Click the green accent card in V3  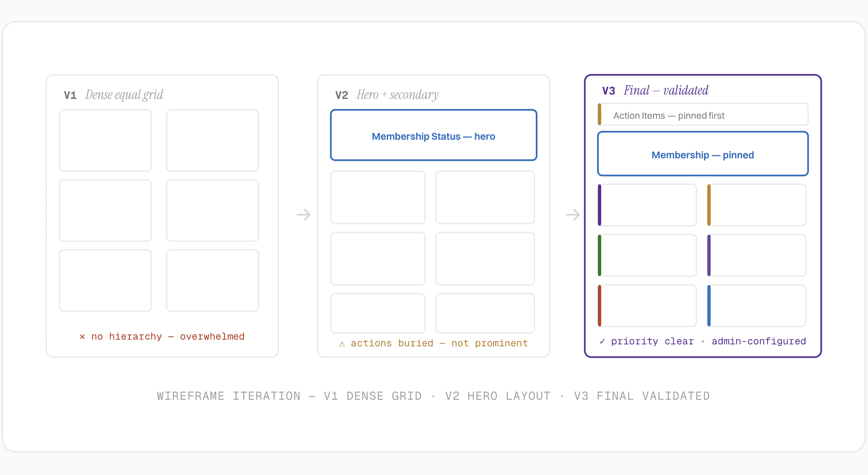(x=647, y=255)
